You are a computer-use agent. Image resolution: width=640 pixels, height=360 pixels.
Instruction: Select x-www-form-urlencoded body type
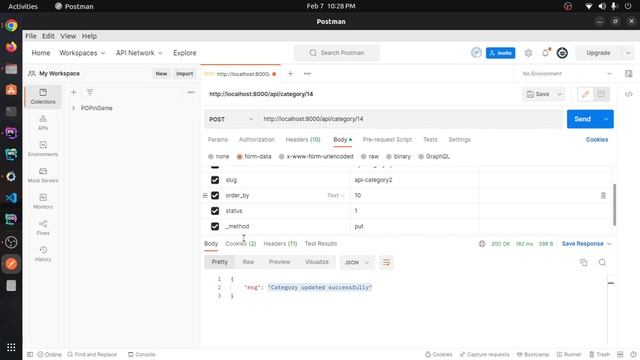282,156
